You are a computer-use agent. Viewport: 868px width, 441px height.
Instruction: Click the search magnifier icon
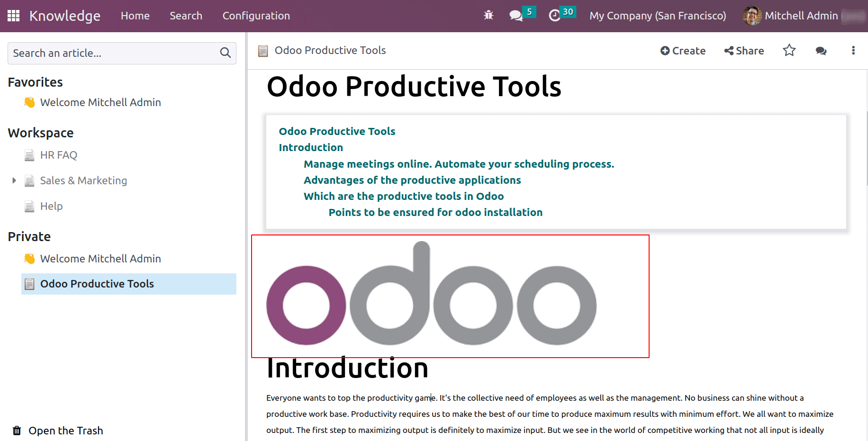pos(226,53)
